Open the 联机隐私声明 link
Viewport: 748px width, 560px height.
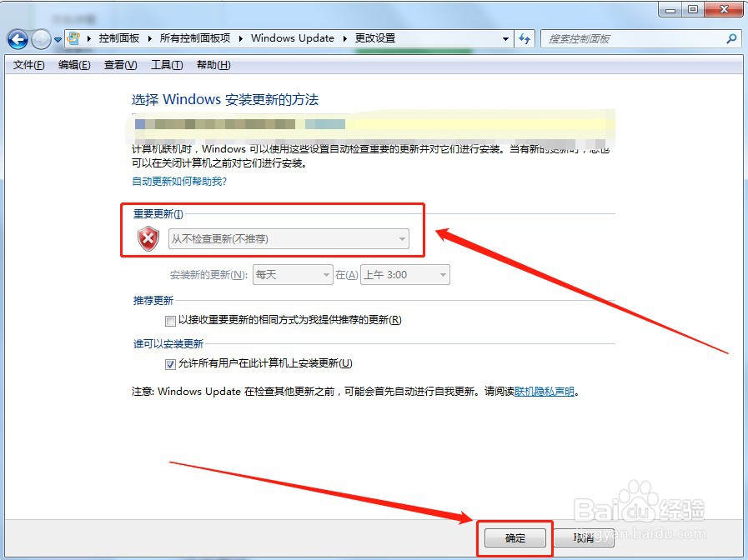(x=545, y=392)
